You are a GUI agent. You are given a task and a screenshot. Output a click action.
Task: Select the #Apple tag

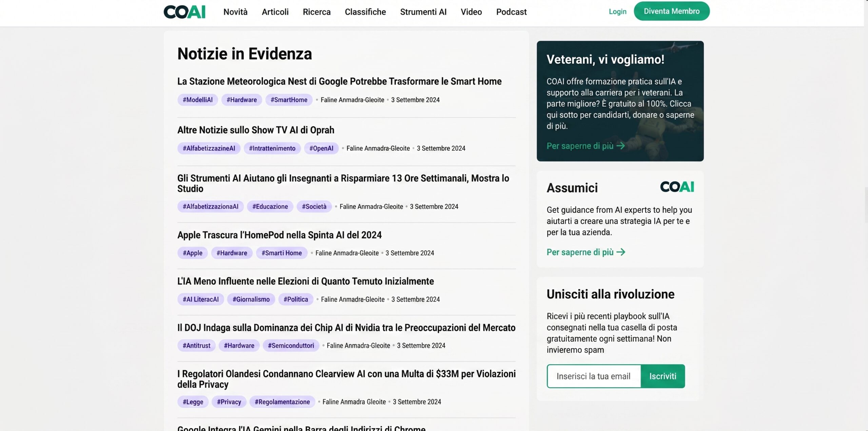point(193,253)
